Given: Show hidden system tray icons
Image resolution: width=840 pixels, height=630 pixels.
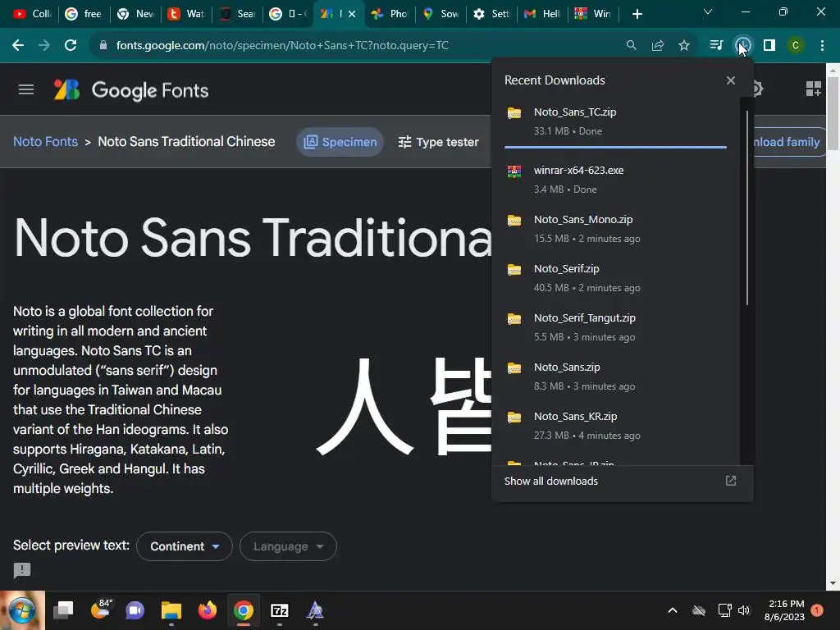Looking at the screenshot, I should tap(673, 610).
